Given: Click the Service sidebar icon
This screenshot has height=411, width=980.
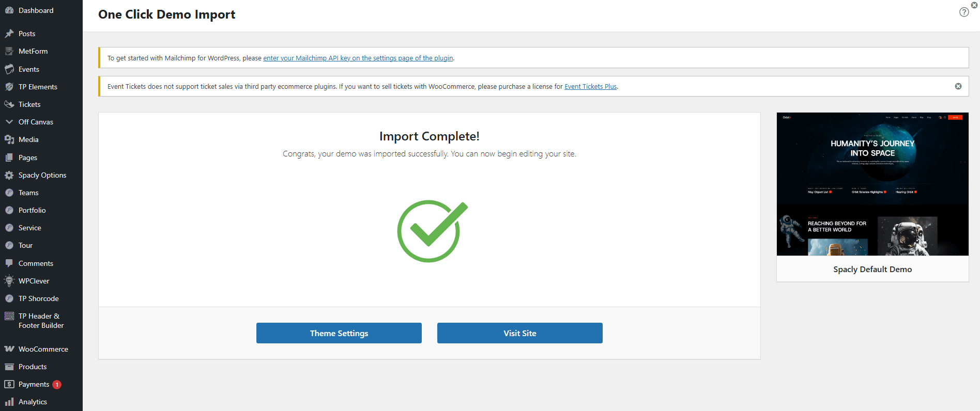Looking at the screenshot, I should [x=9, y=228].
